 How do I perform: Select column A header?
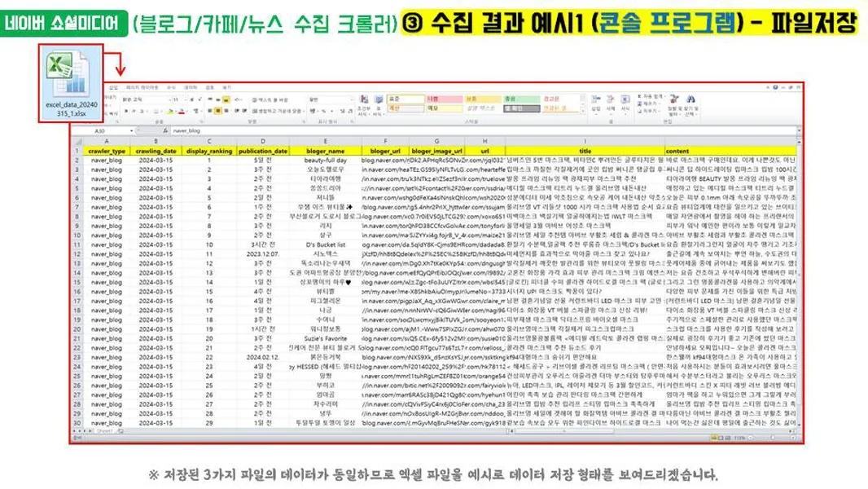click(x=106, y=141)
